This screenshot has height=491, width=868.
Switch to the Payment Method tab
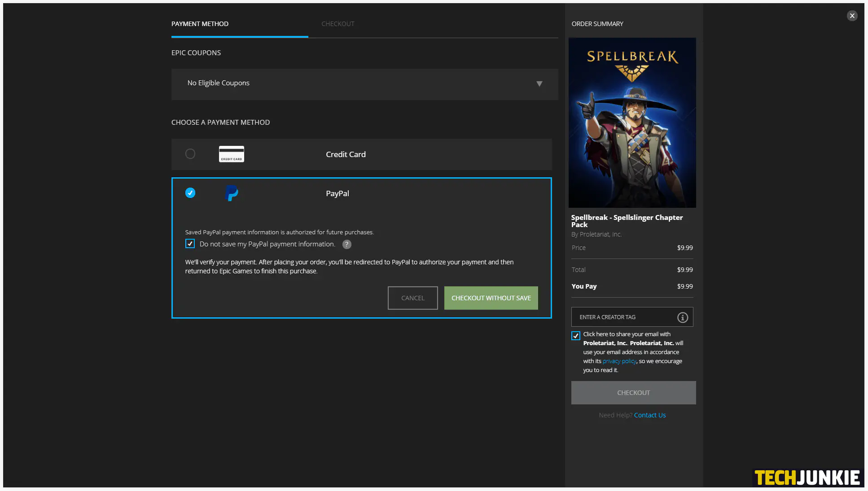(200, 24)
